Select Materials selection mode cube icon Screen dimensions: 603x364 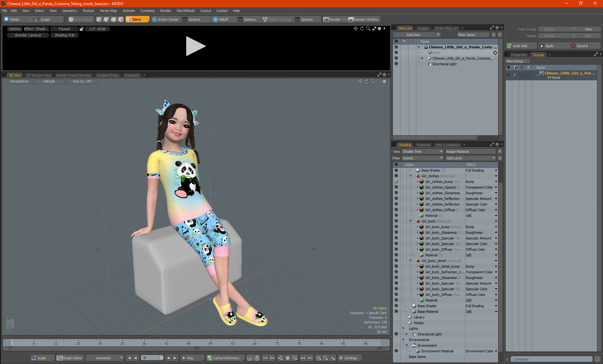[x=121, y=19]
